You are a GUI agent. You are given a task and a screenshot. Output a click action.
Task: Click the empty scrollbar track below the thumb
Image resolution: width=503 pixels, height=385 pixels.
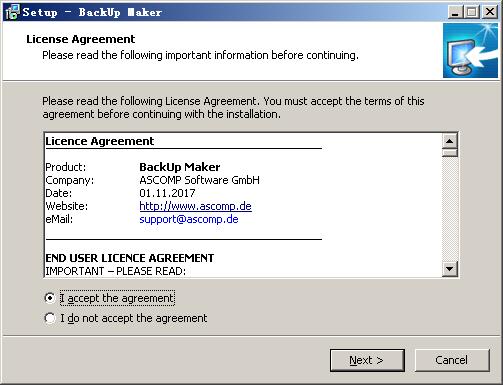coord(450,209)
